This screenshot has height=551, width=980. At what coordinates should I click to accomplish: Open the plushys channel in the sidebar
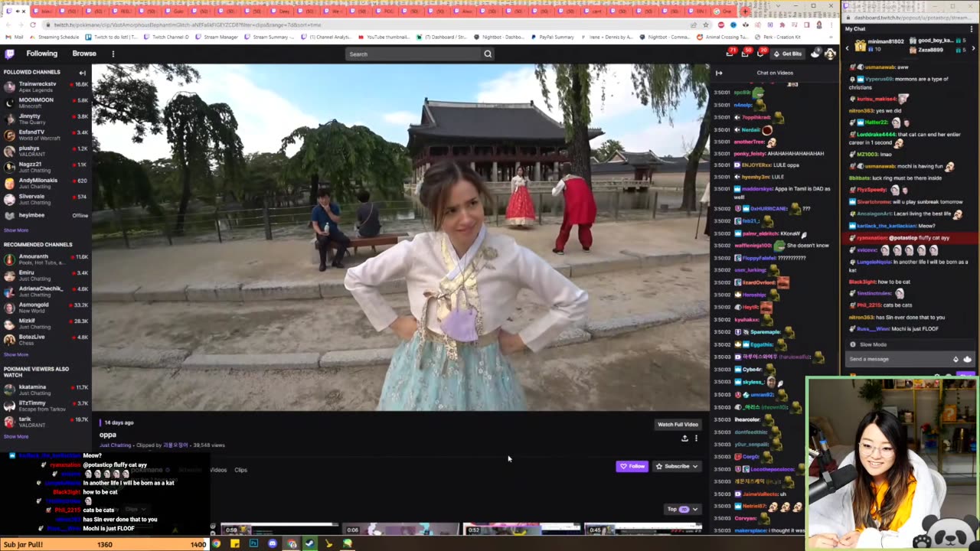[x=44, y=151]
